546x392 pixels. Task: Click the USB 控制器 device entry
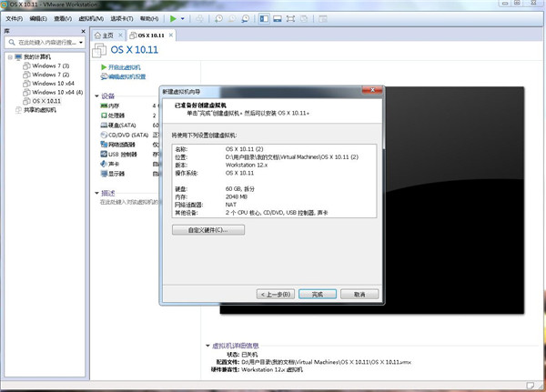(118, 155)
